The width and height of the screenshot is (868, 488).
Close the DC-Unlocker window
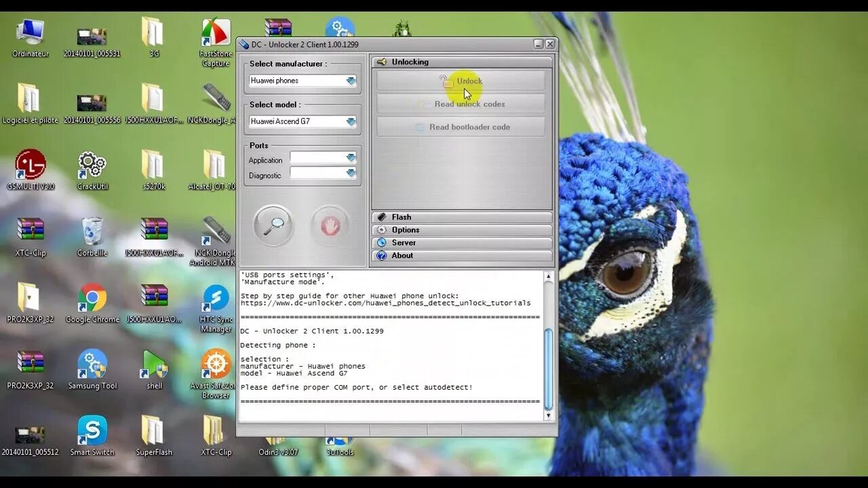click(550, 44)
